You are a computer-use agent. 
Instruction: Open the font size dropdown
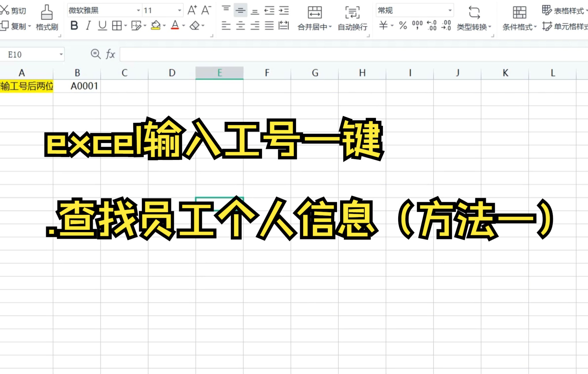(179, 10)
